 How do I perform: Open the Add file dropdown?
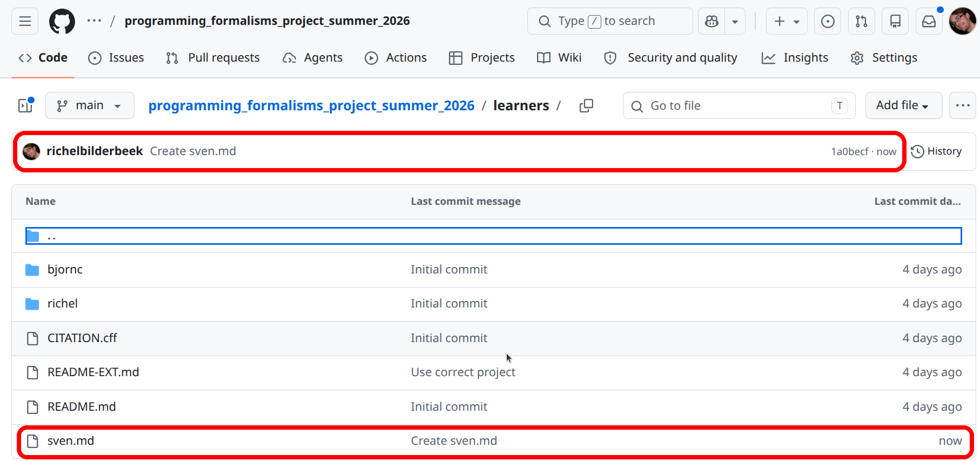[903, 105]
